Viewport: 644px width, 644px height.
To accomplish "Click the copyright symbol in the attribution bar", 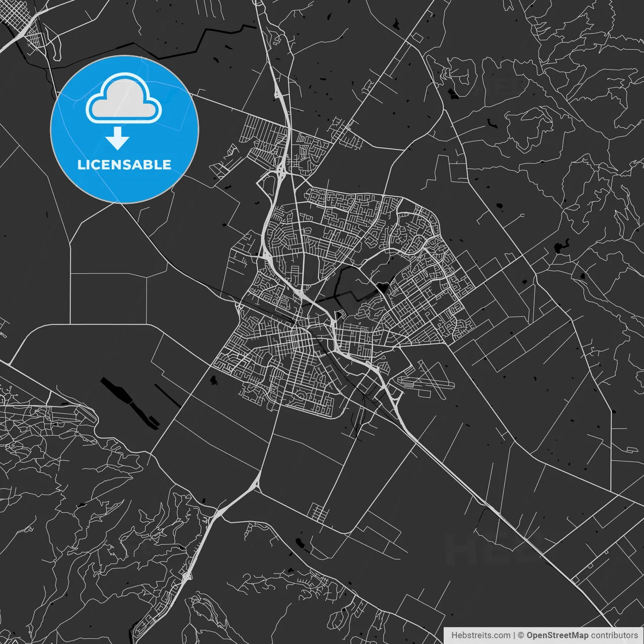I will click(521, 635).
